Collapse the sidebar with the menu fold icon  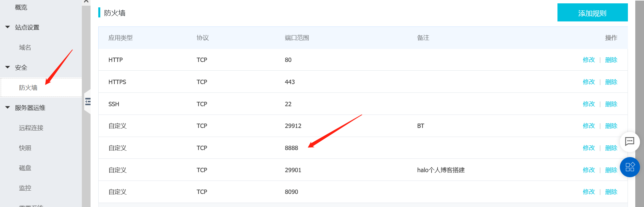(x=88, y=101)
